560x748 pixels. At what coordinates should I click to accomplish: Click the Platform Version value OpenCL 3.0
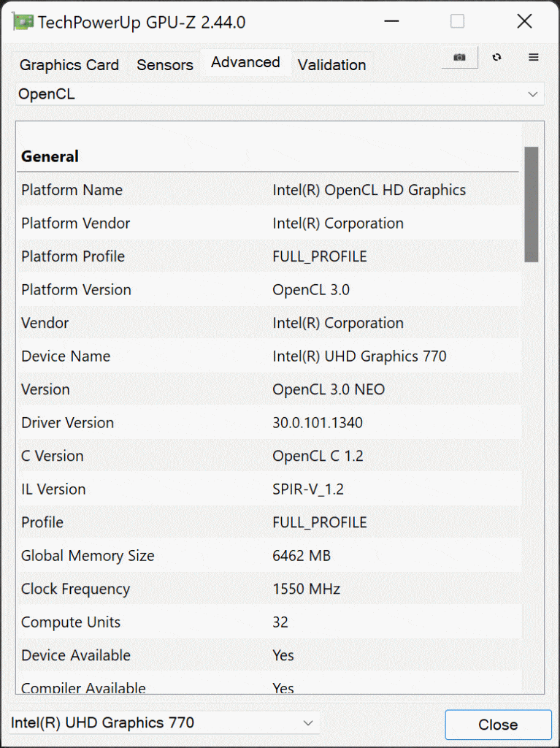pyautogui.click(x=311, y=289)
